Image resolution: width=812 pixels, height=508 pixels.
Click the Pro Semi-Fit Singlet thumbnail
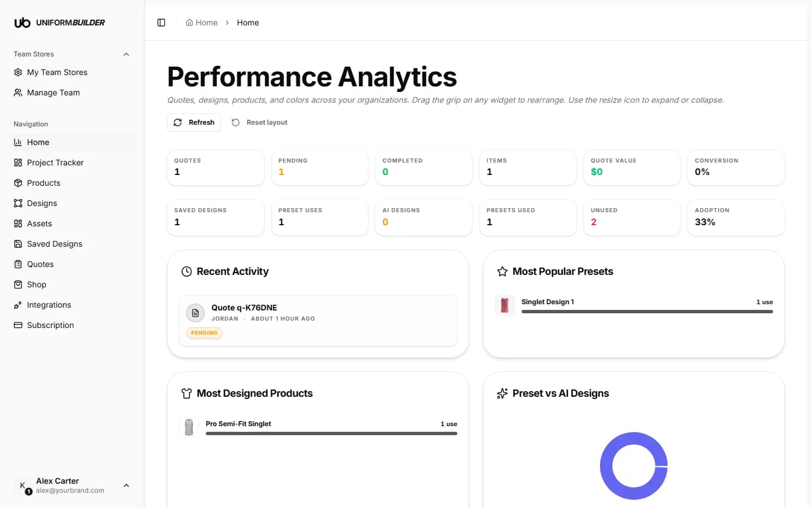(x=189, y=428)
